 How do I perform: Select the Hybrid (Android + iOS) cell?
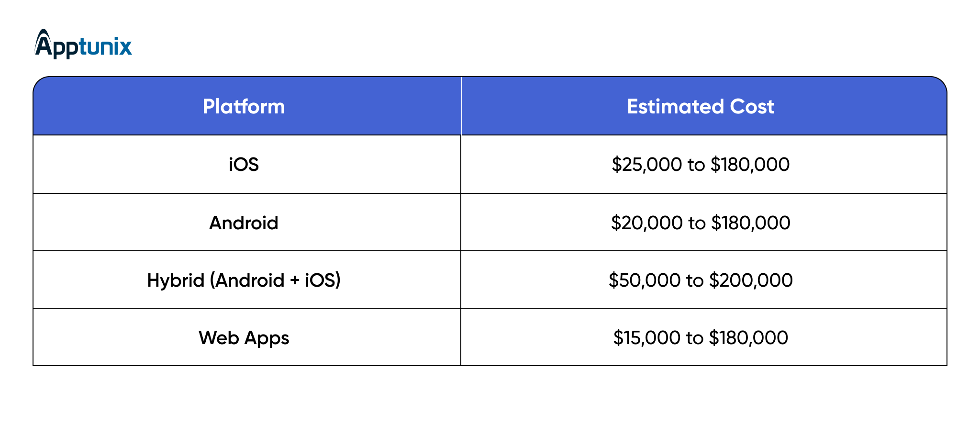(244, 280)
